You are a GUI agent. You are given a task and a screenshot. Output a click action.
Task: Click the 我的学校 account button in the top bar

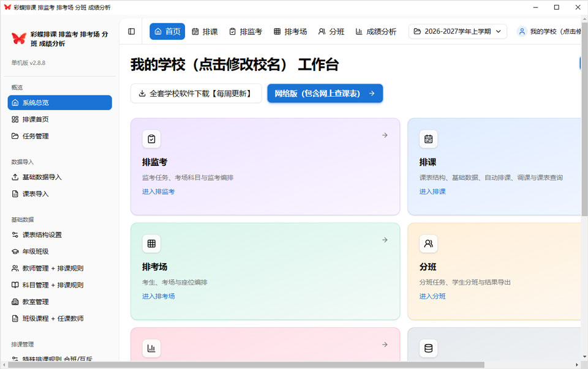(549, 31)
